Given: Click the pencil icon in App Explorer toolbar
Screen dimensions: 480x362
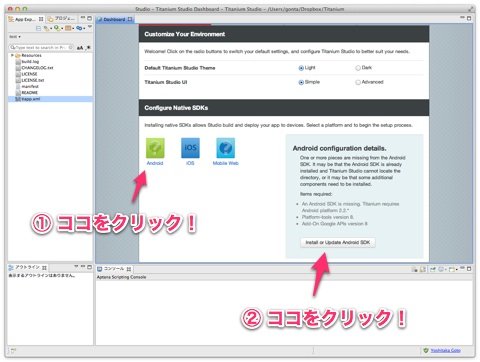Looking at the screenshot, I should [46, 28].
